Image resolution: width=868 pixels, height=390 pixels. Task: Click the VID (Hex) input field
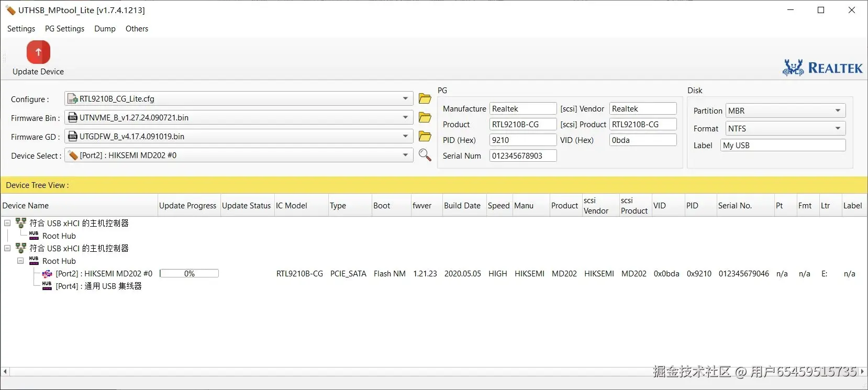(643, 140)
